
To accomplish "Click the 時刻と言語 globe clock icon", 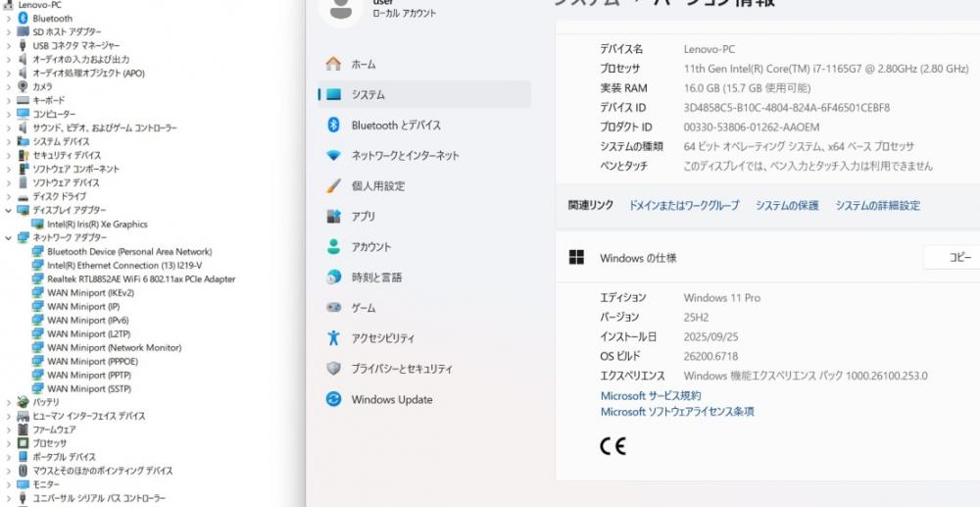I will tap(334, 277).
